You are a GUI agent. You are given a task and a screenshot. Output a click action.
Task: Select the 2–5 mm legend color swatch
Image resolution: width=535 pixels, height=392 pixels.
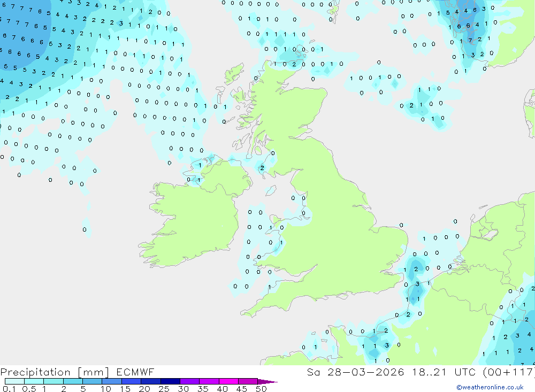73,381
